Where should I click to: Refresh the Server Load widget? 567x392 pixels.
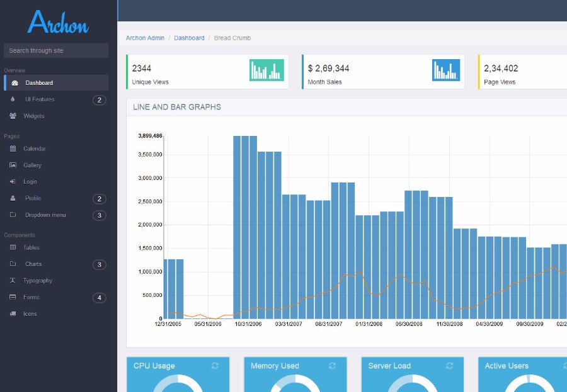(x=449, y=366)
